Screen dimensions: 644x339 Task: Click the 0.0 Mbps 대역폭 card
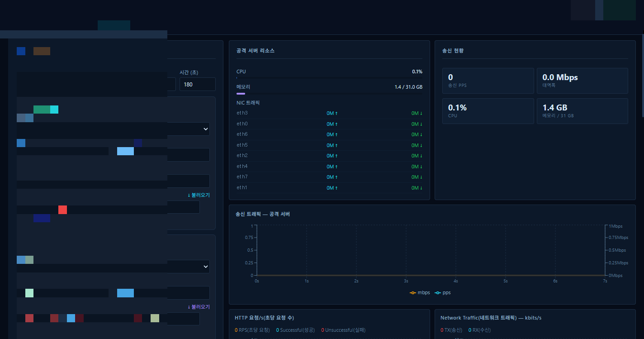[x=582, y=81]
